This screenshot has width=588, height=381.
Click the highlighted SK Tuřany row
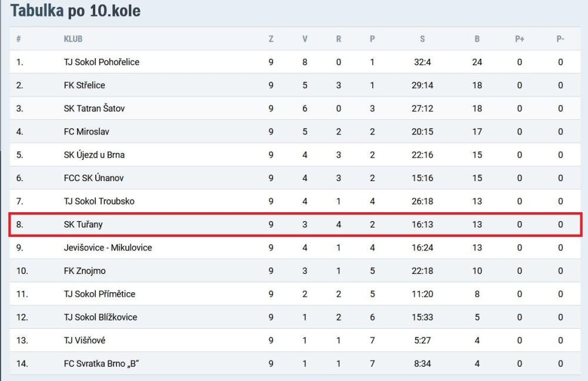point(295,224)
